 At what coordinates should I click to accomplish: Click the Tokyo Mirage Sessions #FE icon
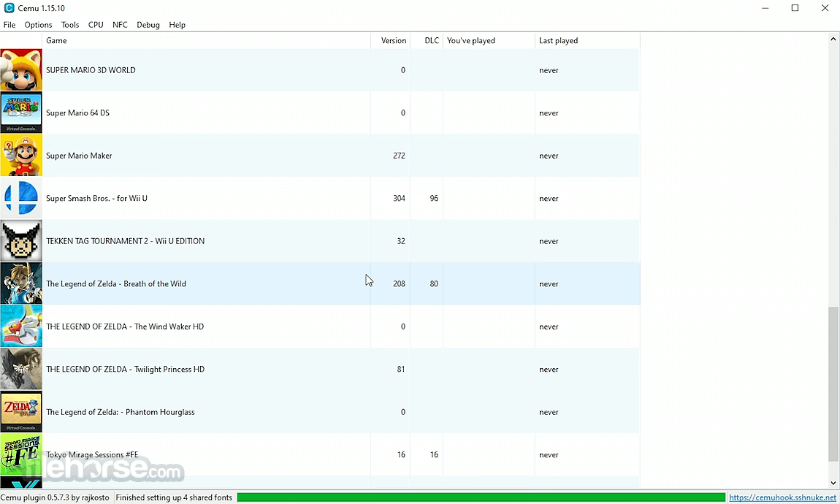[21, 455]
